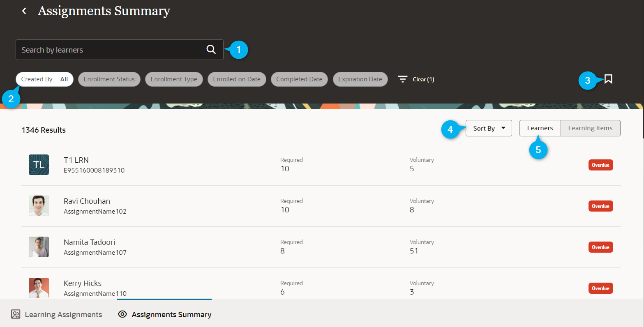Click Overdue badge for Ravi Chouhan
The width and height of the screenshot is (644, 327).
click(600, 206)
